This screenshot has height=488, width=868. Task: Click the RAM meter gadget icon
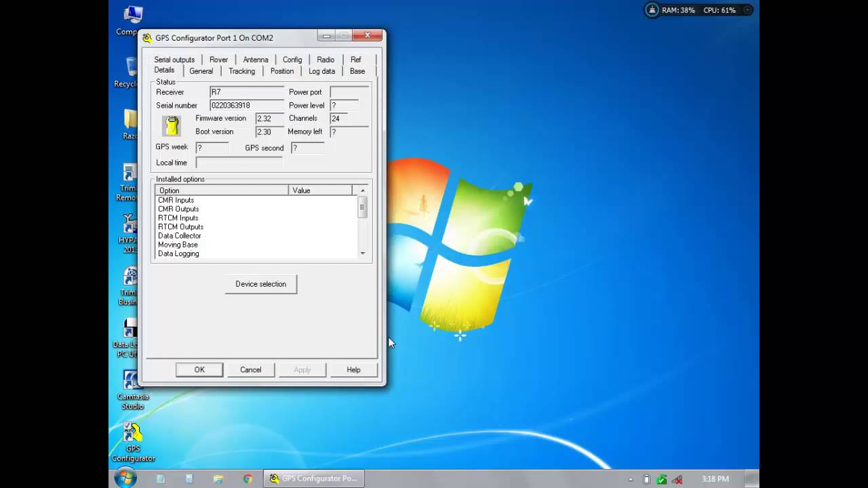click(652, 10)
